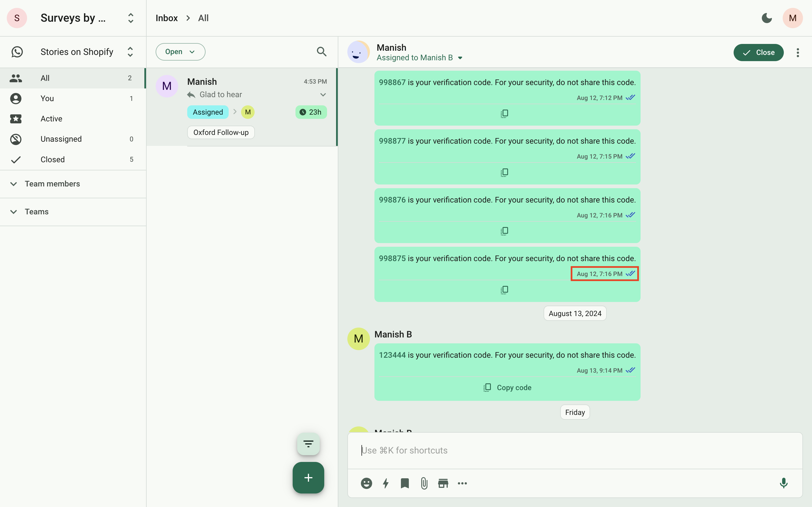Screen dimensions: 812x507
Task: Select the Unassigned inbox view
Action: point(61,139)
